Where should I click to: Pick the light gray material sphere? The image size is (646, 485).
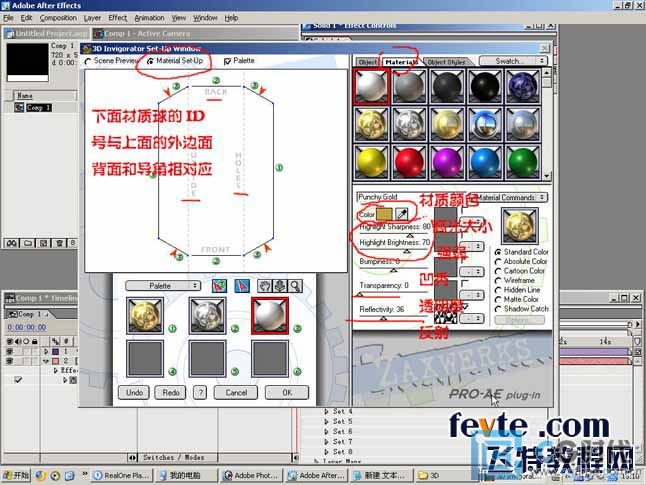pyautogui.click(x=409, y=86)
